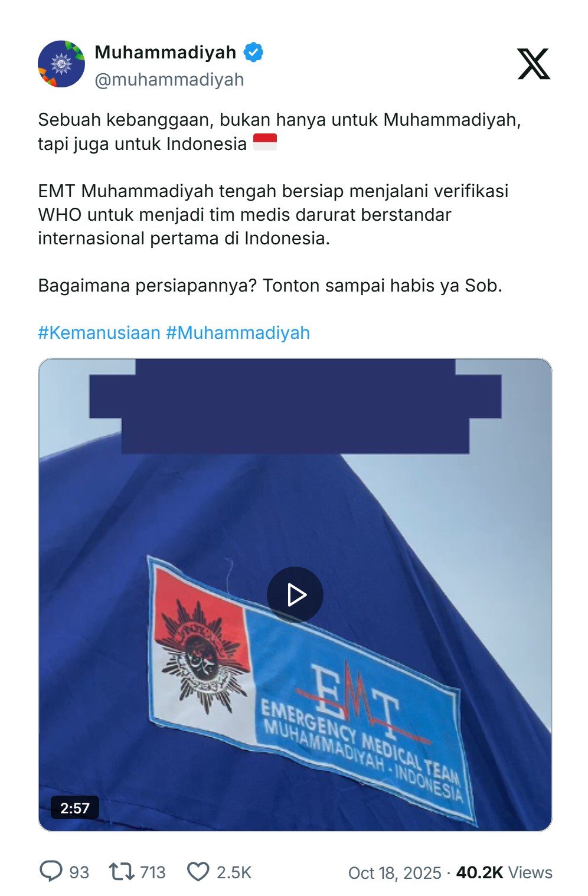588x896 pixels.
Task: Open the #Muhammadiyah hashtag link
Action: [238, 332]
